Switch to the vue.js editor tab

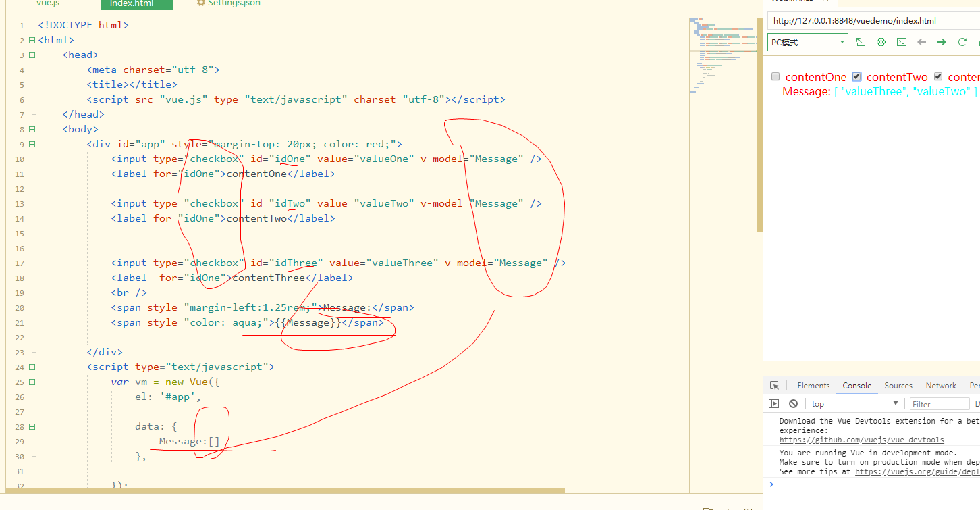coord(49,3)
